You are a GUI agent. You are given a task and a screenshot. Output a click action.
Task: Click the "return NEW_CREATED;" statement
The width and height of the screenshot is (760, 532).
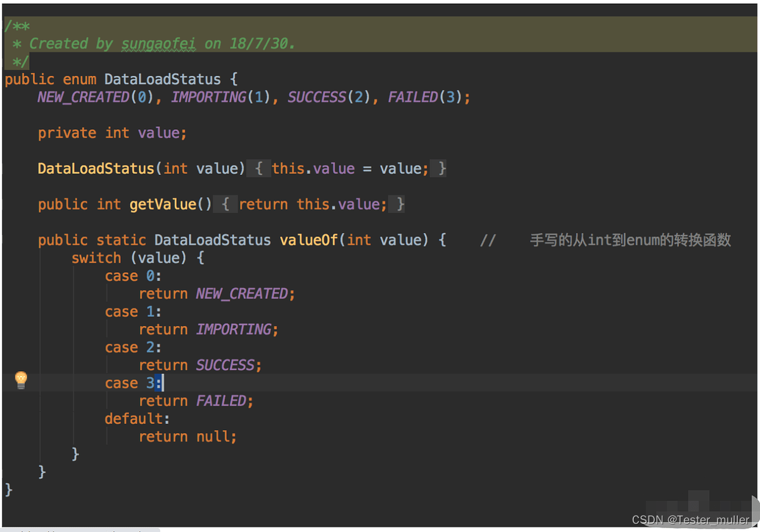217,294
